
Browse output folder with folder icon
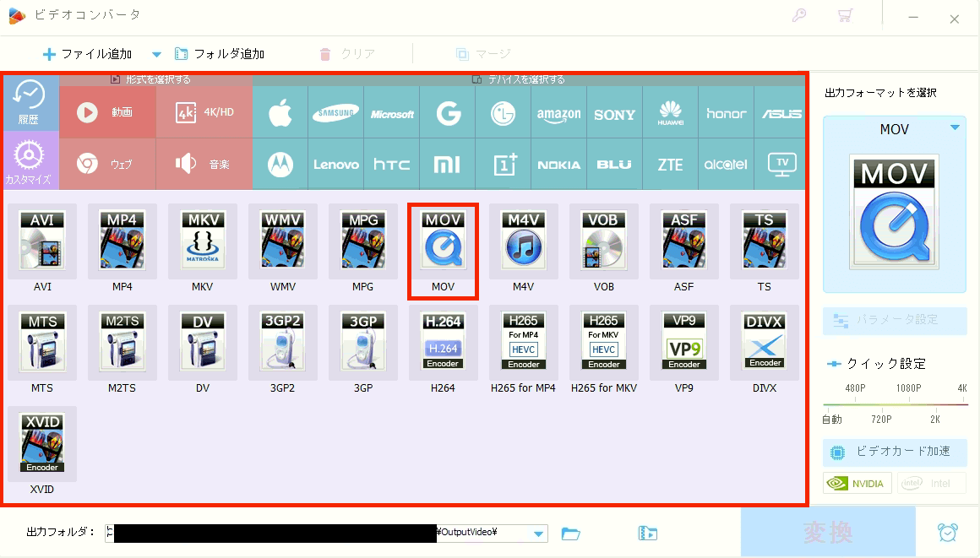570,534
